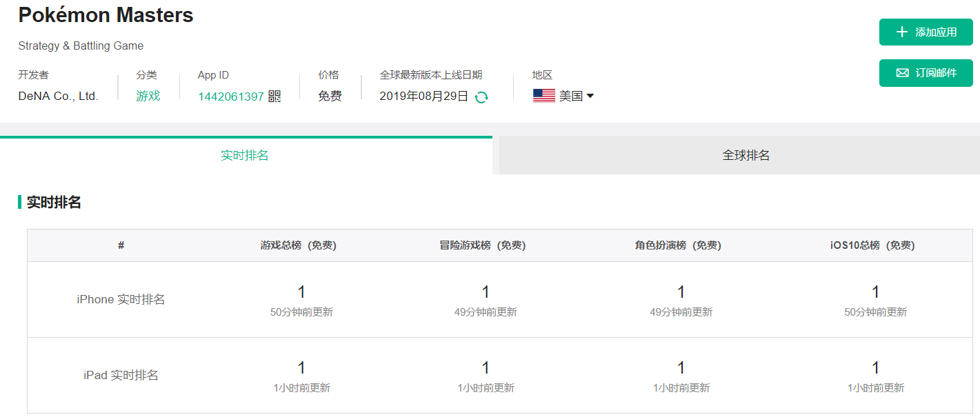Click the DeNA Co., Ltd. developer name
The width and height of the screenshot is (980, 417).
(59, 96)
